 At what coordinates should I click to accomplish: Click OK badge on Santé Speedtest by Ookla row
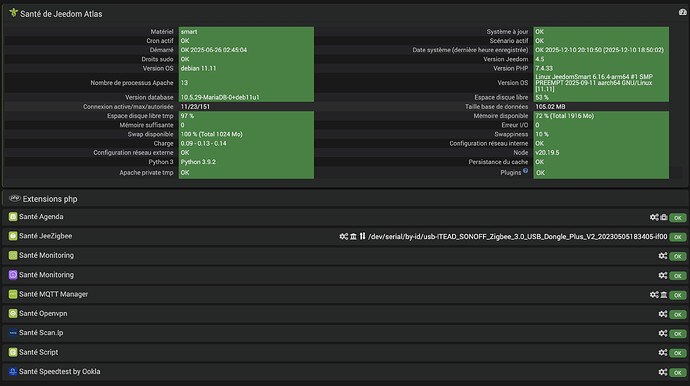pos(678,372)
